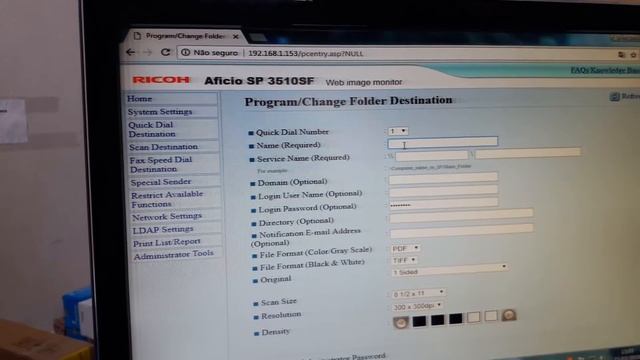Select the third black density level box
The width and height of the screenshot is (640, 360).
[x=456, y=318]
